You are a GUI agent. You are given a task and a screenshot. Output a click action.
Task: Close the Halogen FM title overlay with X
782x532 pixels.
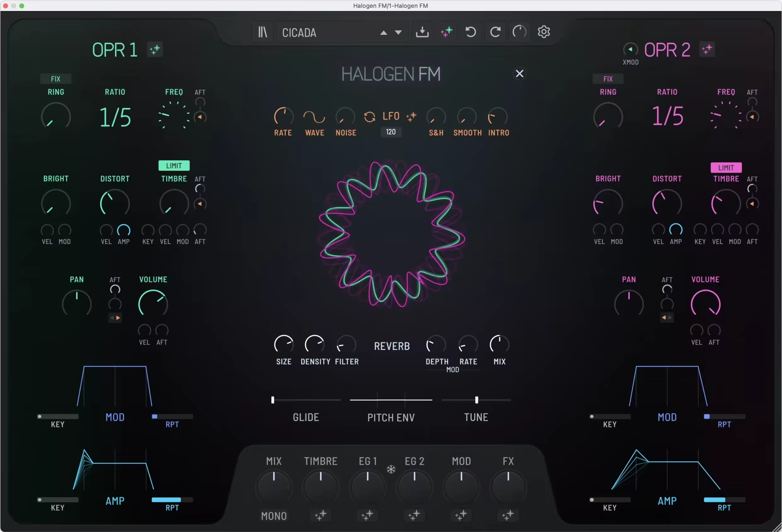tap(519, 74)
